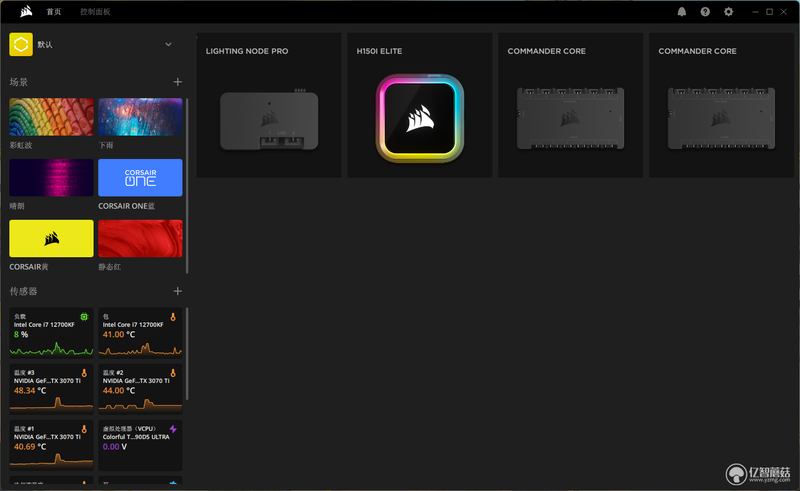Image resolution: width=800 pixels, height=491 pixels.
Task: Open the 温度 #3 RTX 3070 Ti sensor
Action: pos(51,388)
